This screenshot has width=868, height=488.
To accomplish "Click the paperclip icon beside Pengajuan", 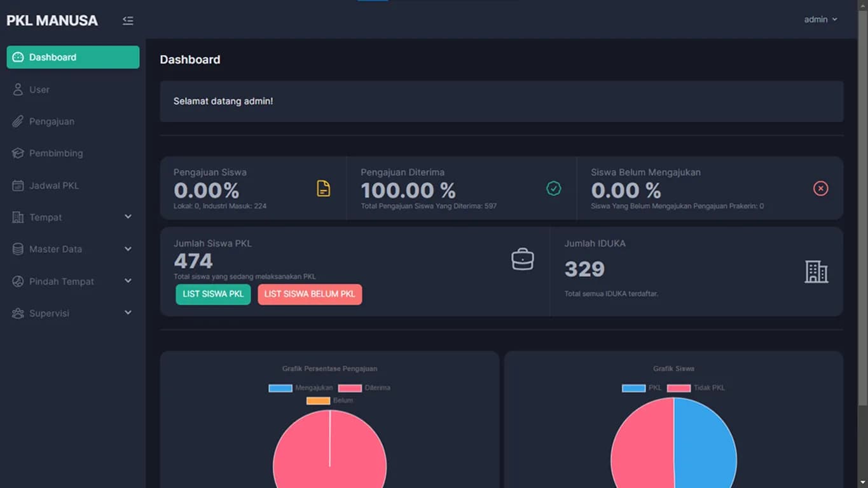I will 18,121.
